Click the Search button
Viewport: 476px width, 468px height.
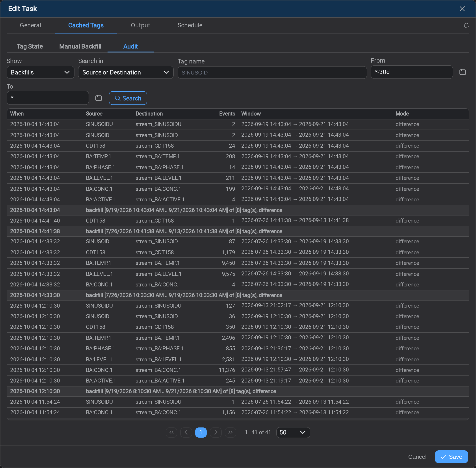[128, 98]
